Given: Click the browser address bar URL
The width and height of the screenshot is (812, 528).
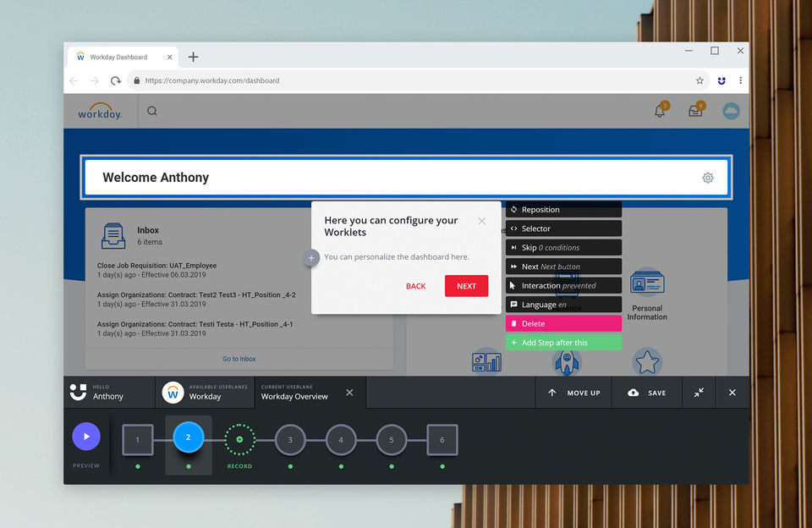Looking at the screenshot, I should (x=212, y=81).
